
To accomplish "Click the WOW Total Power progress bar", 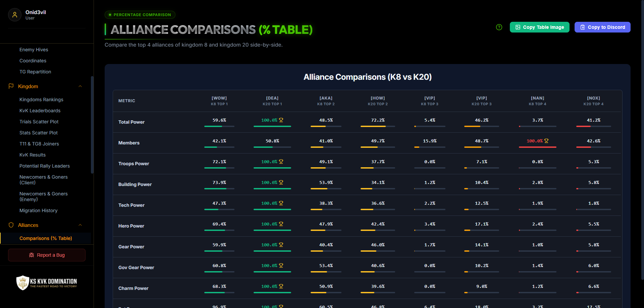I will click(219, 126).
